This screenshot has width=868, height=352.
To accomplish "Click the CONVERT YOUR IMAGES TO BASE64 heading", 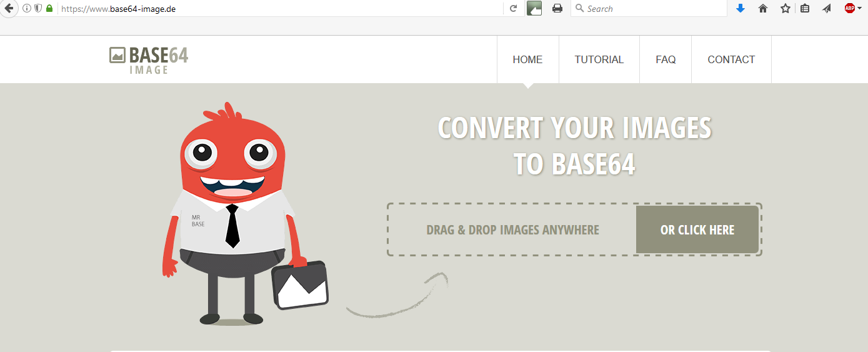I will pos(574,146).
